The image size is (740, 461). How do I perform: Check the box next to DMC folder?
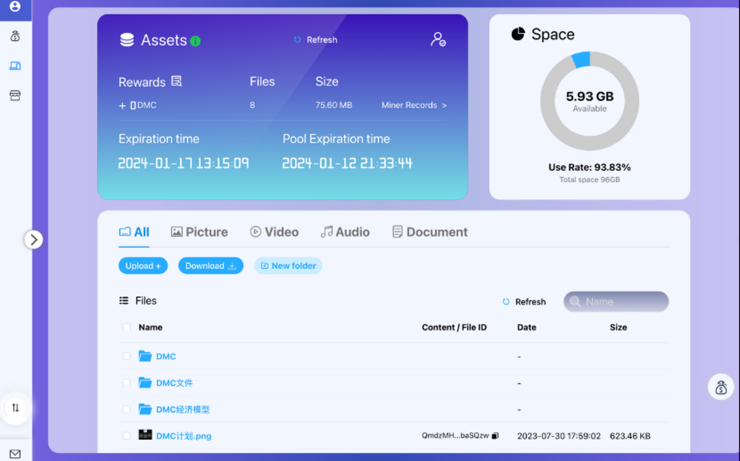pyautogui.click(x=126, y=356)
